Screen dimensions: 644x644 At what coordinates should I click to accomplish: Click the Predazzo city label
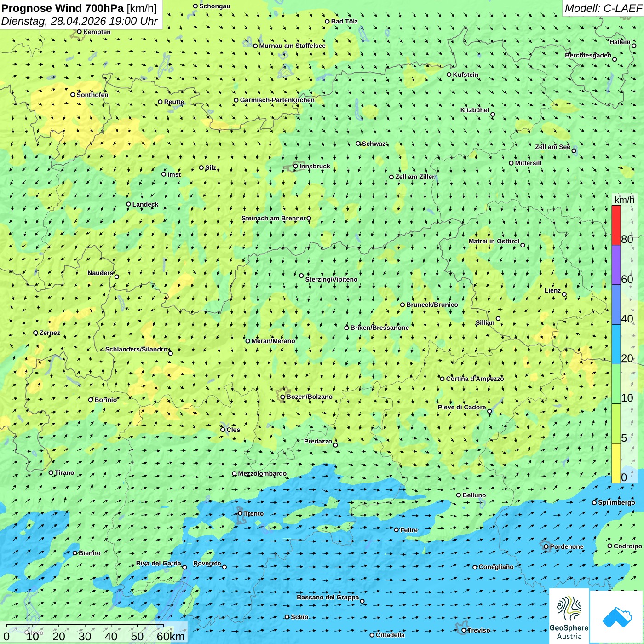click(x=318, y=441)
